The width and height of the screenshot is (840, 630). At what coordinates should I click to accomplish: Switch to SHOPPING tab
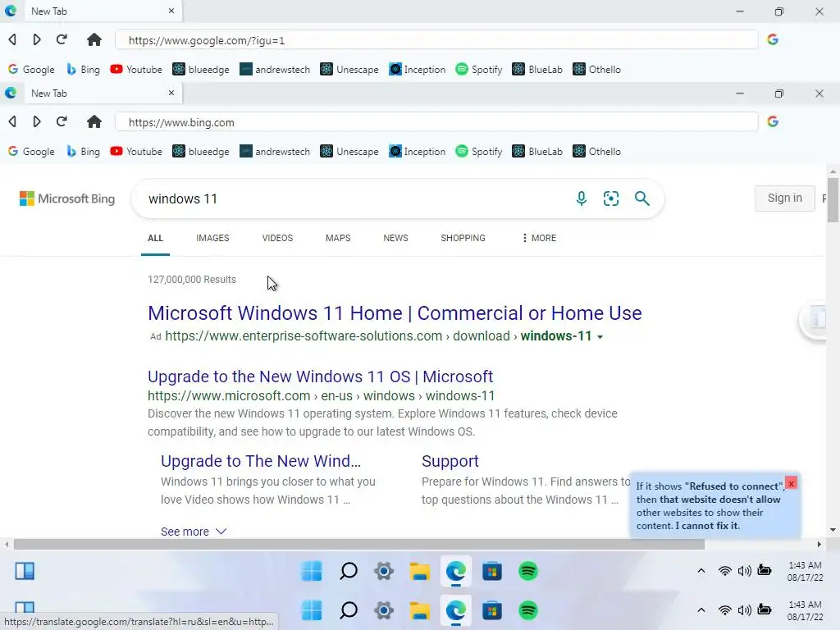tap(463, 238)
